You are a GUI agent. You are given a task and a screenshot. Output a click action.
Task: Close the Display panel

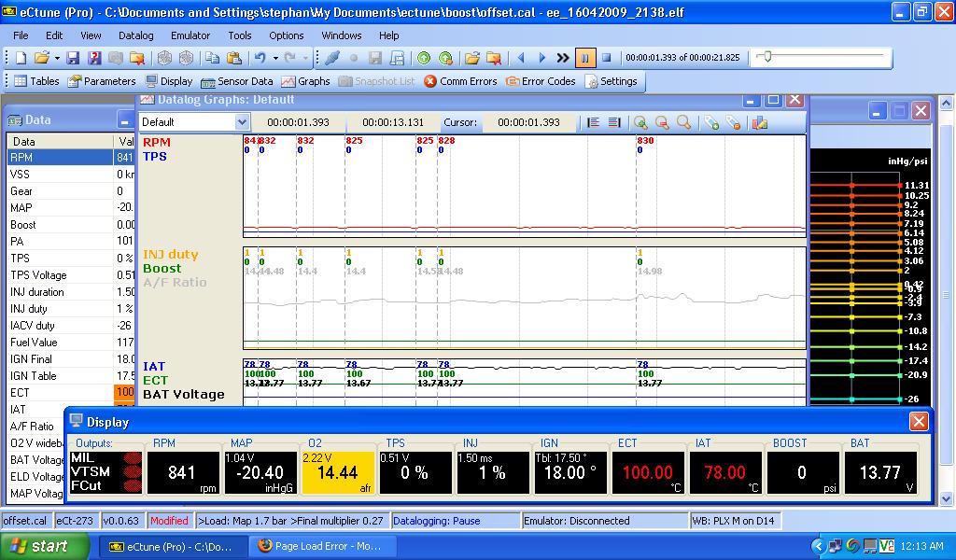pos(919,422)
